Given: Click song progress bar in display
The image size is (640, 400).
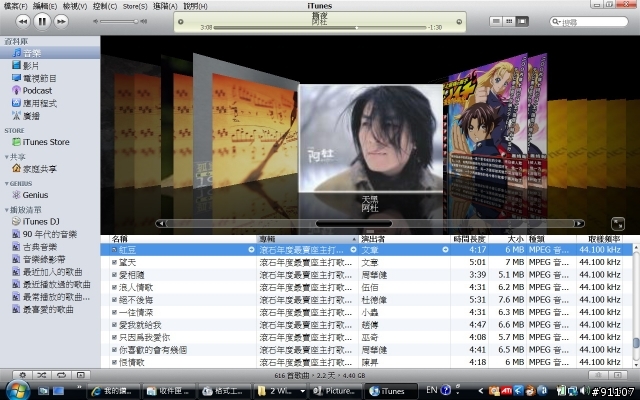Looking at the screenshot, I should [320, 28].
